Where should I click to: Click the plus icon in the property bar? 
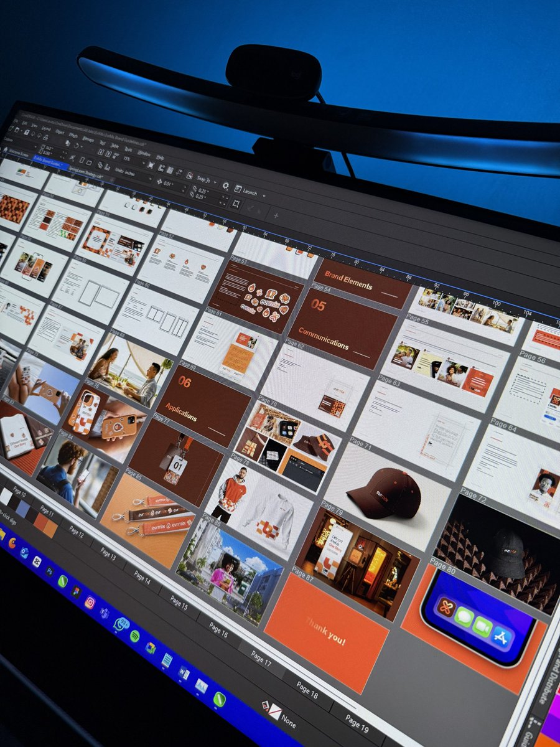click(275, 215)
